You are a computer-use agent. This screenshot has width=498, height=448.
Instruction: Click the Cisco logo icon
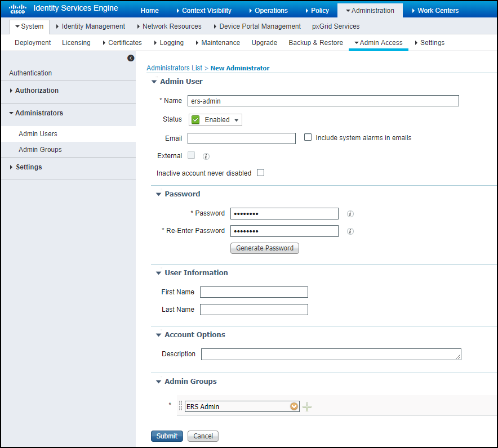(17, 8)
